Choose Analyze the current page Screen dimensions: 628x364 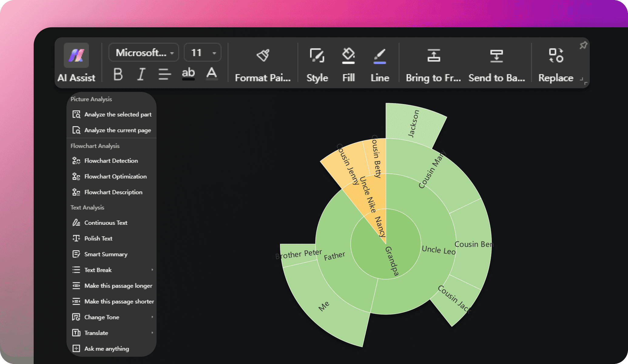point(112,130)
